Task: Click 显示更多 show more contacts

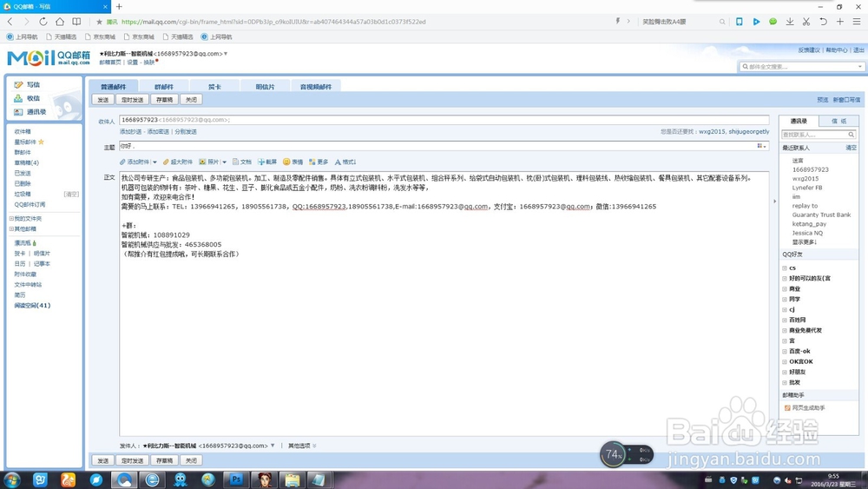Action: pyautogui.click(x=805, y=242)
